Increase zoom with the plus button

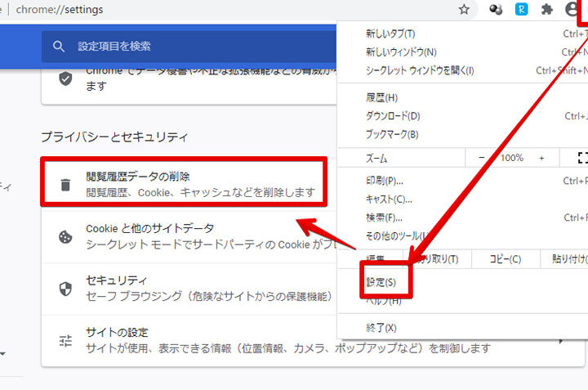coord(541,157)
